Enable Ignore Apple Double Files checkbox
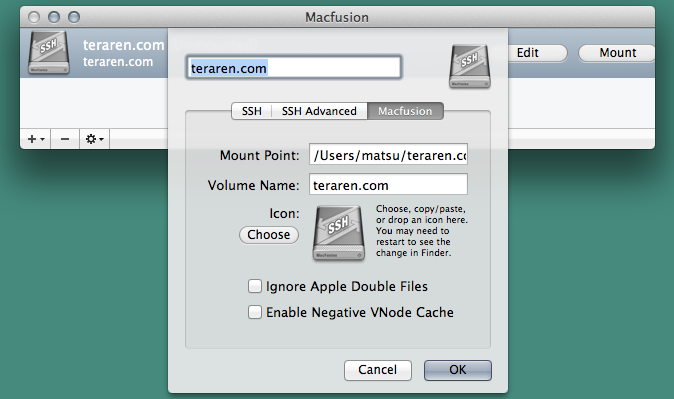This screenshot has height=399, width=674. (254, 286)
